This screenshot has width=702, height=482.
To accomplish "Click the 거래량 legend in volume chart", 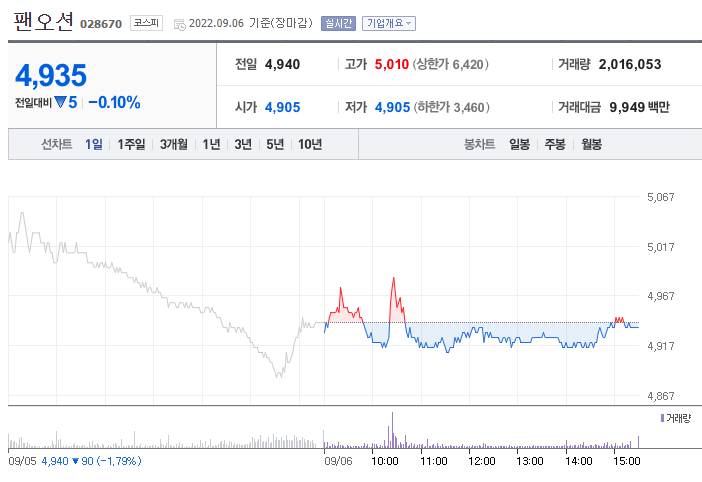I will tap(676, 418).
